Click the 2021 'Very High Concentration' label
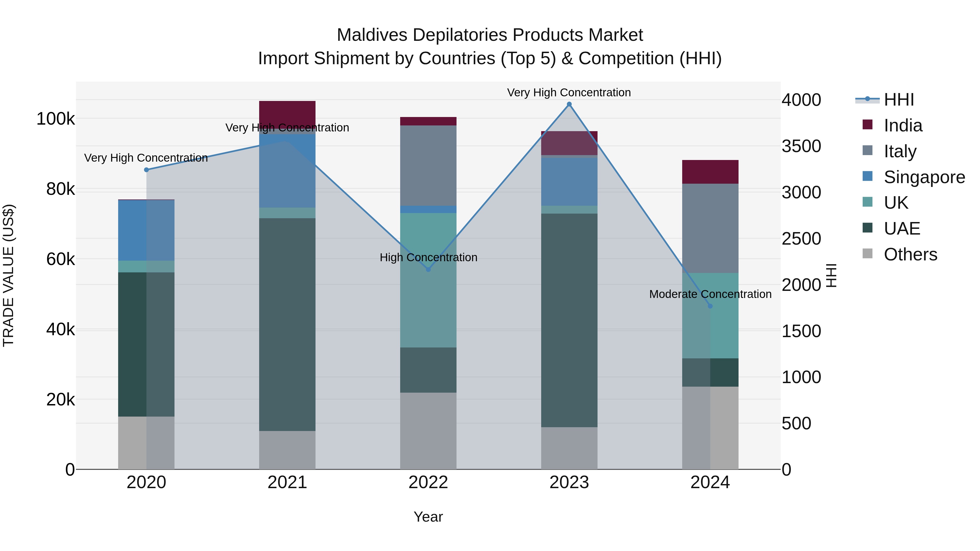980x551 pixels. point(287,127)
